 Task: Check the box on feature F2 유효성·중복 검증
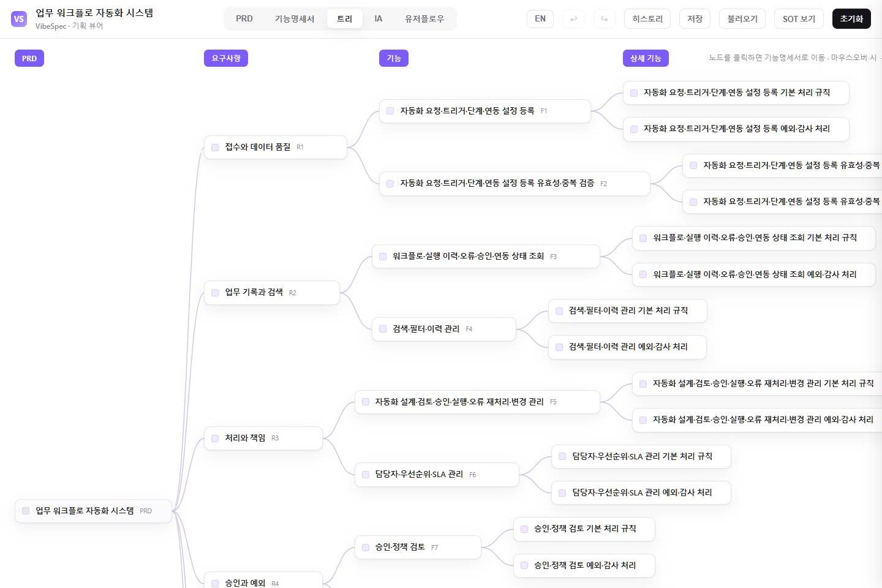[x=390, y=184]
